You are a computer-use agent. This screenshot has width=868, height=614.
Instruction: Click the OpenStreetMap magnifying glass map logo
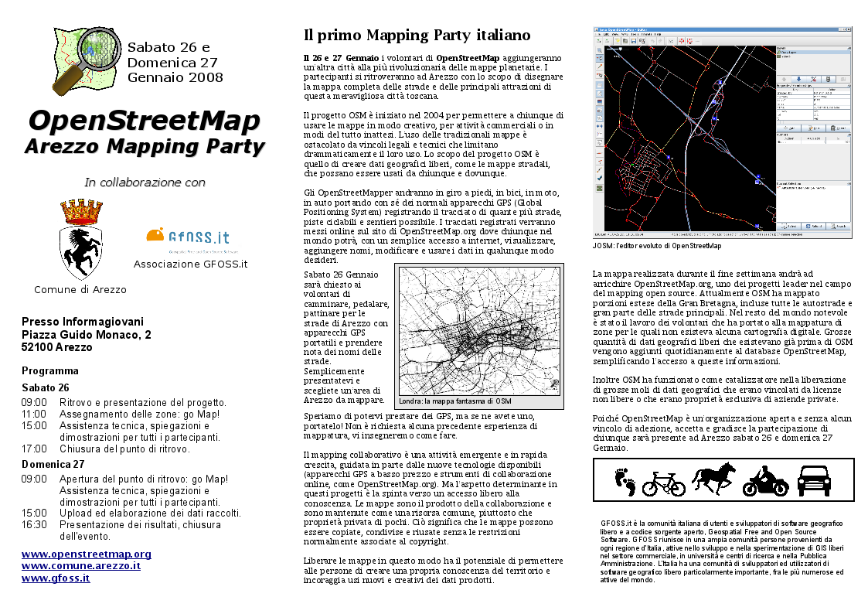click(87, 60)
